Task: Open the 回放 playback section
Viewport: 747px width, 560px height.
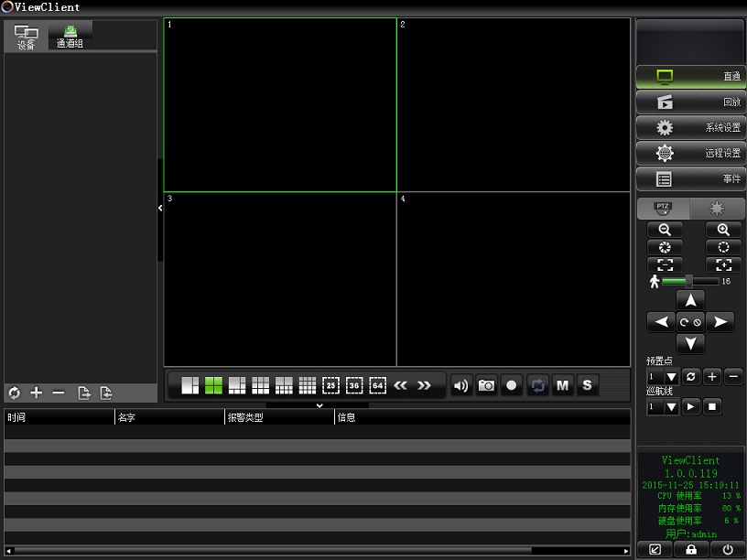Action: [x=689, y=102]
